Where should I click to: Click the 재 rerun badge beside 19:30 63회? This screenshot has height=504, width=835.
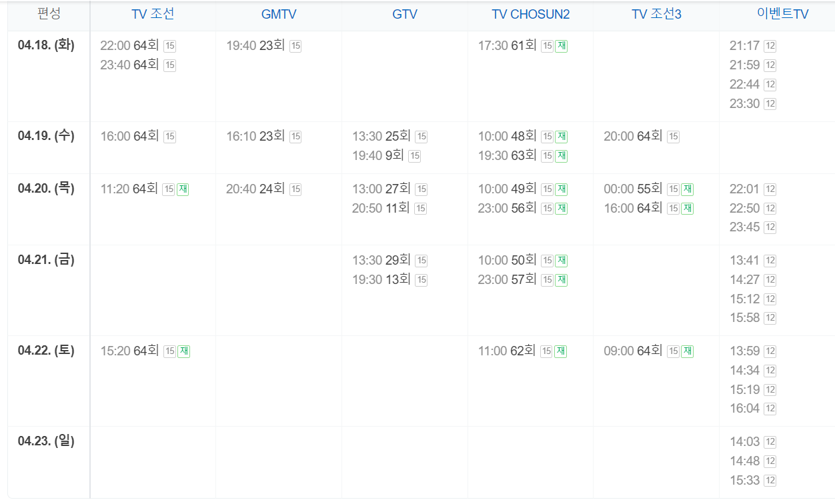tap(562, 155)
